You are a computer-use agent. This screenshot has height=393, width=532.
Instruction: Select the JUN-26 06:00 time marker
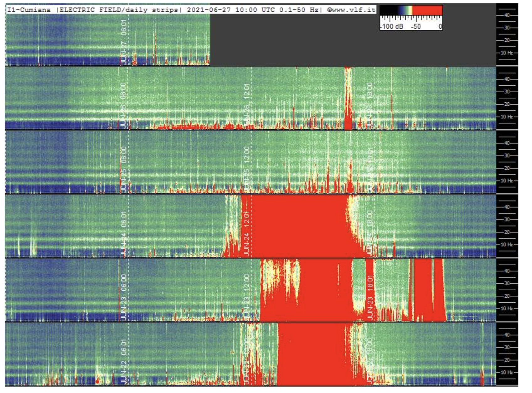point(123,105)
